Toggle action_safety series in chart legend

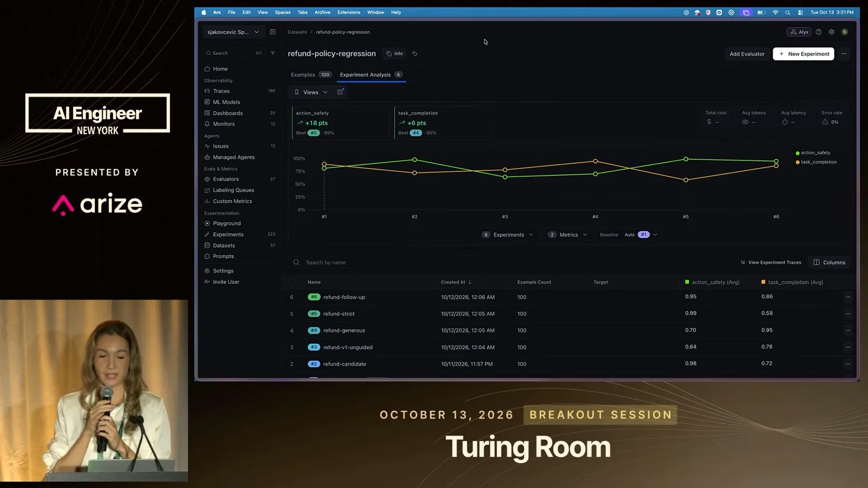pos(813,153)
